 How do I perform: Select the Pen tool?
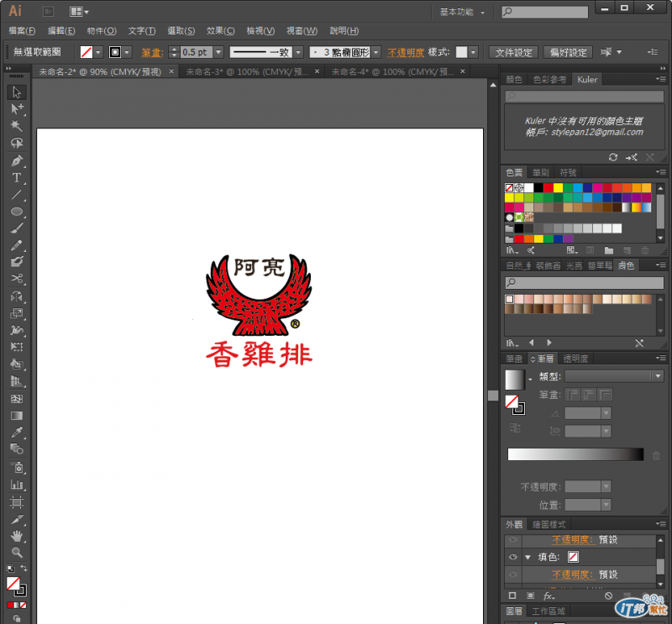16,161
